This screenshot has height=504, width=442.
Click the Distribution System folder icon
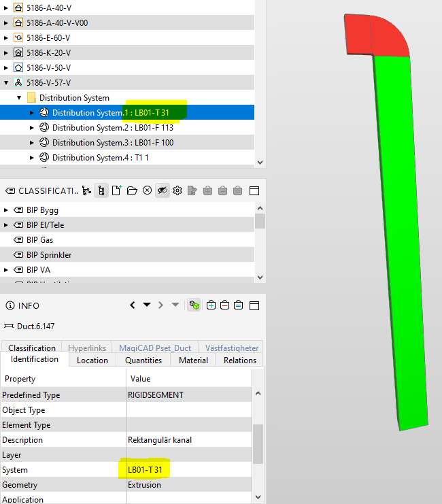pyautogui.click(x=31, y=97)
